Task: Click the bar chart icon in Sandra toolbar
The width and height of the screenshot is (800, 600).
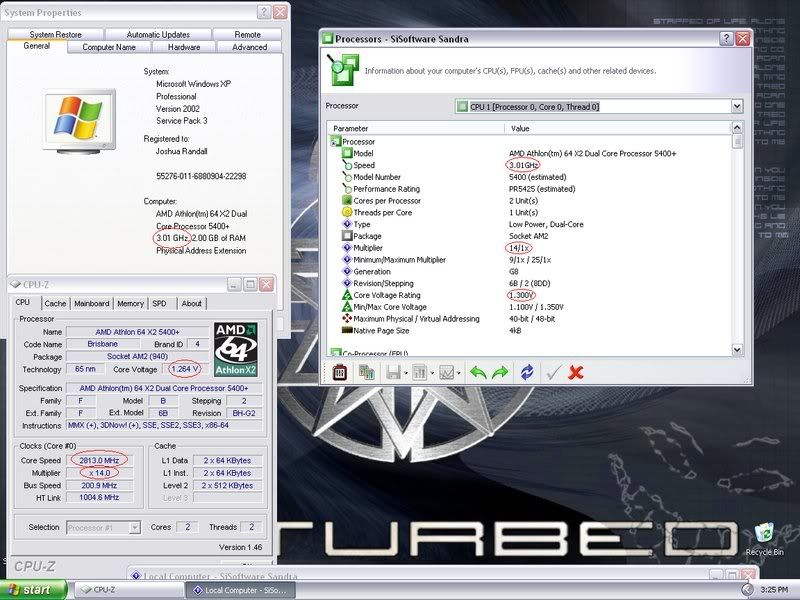Action: click(x=419, y=372)
